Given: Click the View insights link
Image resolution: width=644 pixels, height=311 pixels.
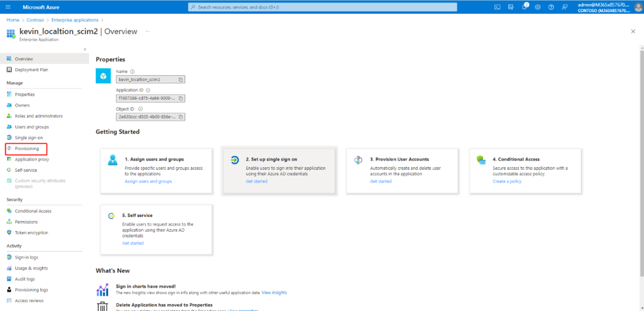Looking at the screenshot, I should [x=274, y=293].
